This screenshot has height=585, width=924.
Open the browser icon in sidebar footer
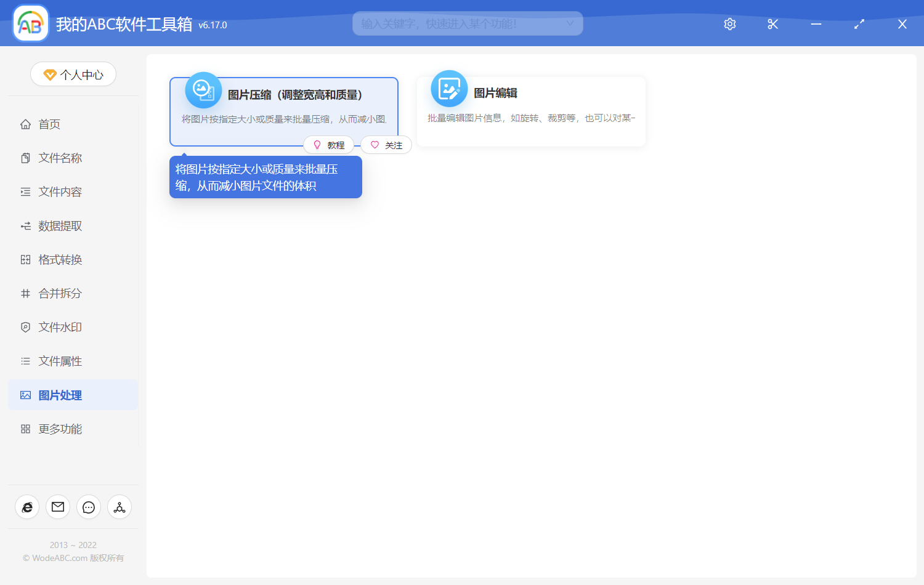click(x=27, y=507)
